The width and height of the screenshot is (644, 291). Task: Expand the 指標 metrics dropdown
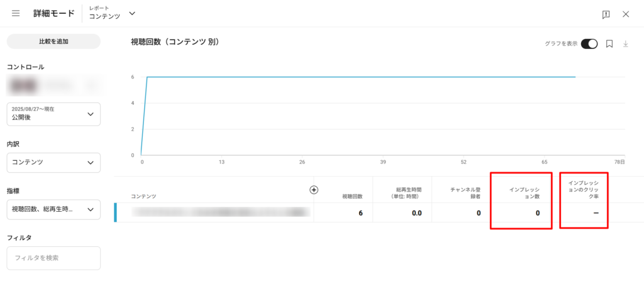[53, 209]
